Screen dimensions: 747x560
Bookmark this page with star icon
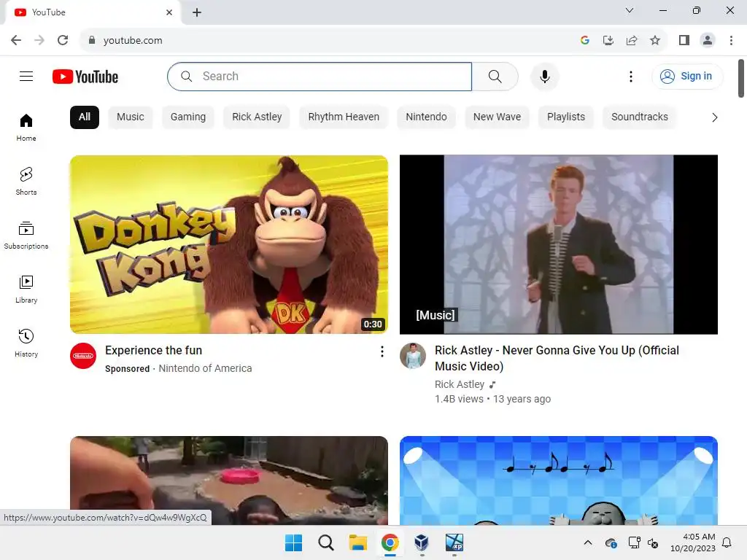(x=655, y=40)
